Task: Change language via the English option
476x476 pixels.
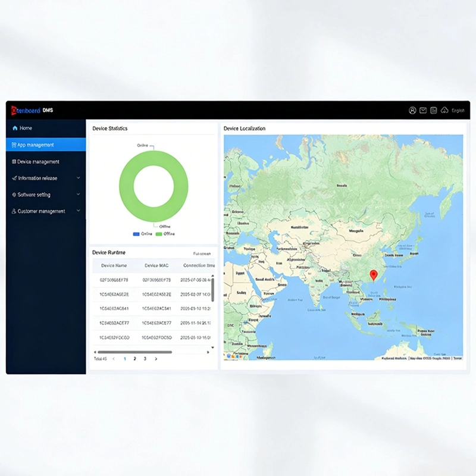Action: 458,111
